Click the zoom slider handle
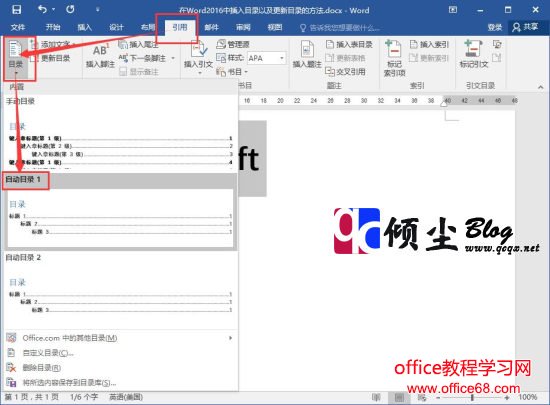This screenshot has width=550, height=405. [472, 398]
